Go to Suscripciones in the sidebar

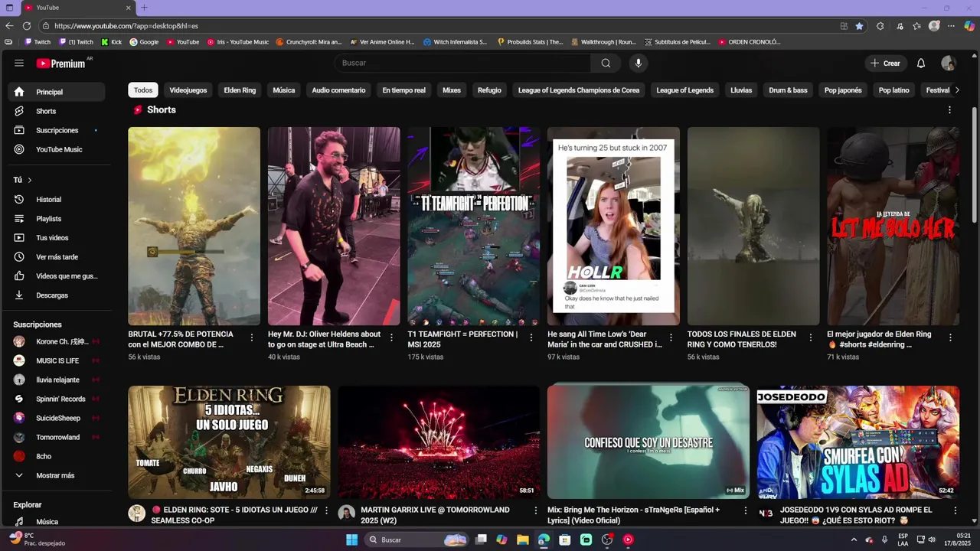tap(57, 130)
